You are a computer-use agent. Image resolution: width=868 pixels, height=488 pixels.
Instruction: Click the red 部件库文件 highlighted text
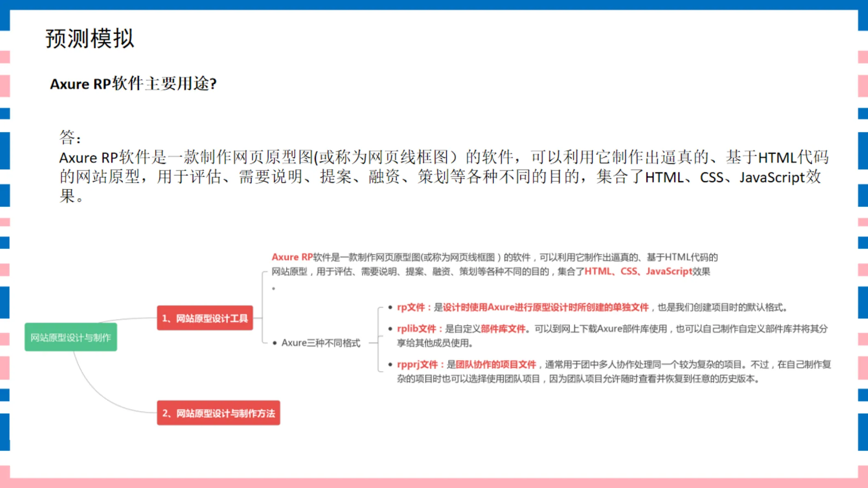click(503, 329)
